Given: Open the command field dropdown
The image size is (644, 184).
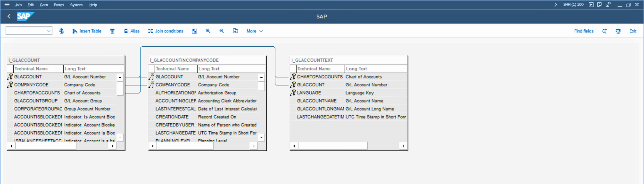Looking at the screenshot, I should (x=49, y=31).
